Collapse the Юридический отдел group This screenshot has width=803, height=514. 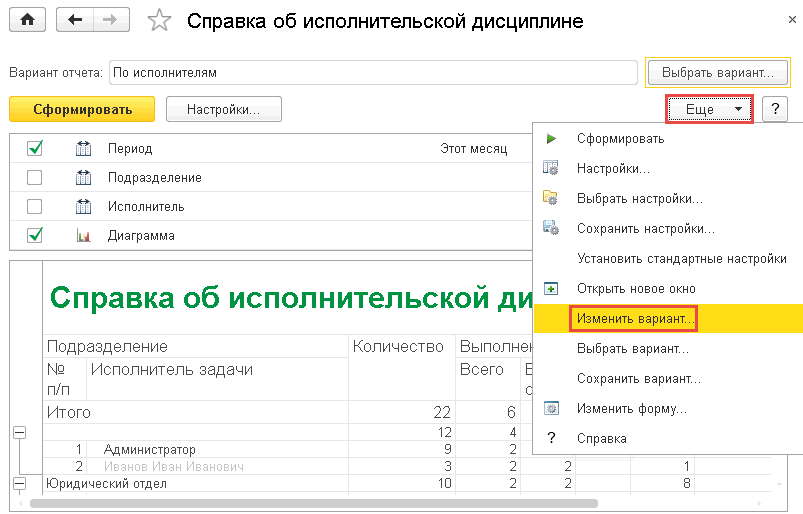click(x=19, y=483)
